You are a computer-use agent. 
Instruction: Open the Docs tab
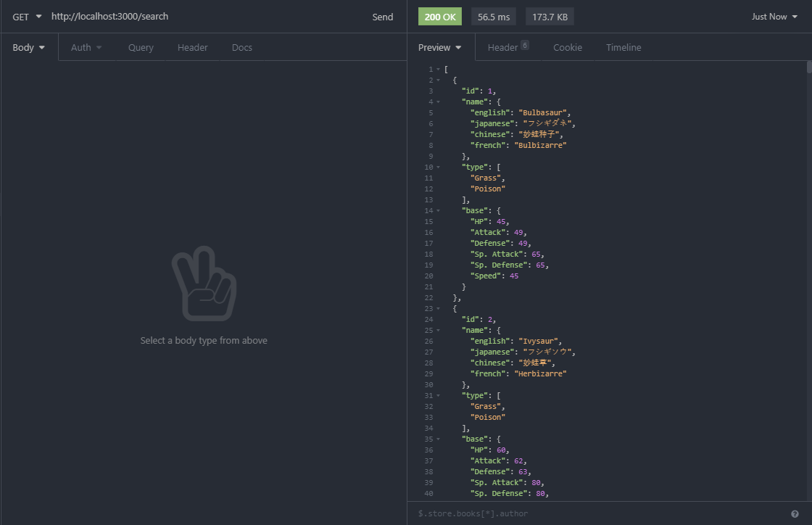click(x=241, y=46)
